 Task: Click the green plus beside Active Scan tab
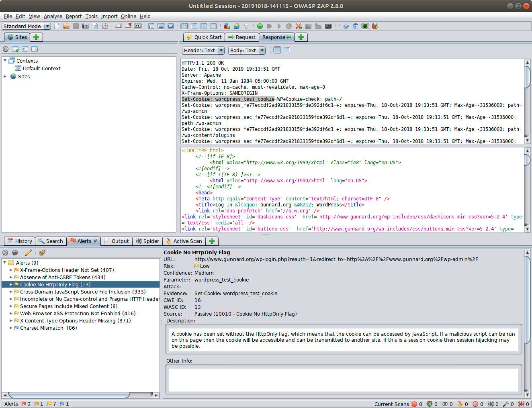point(212,241)
